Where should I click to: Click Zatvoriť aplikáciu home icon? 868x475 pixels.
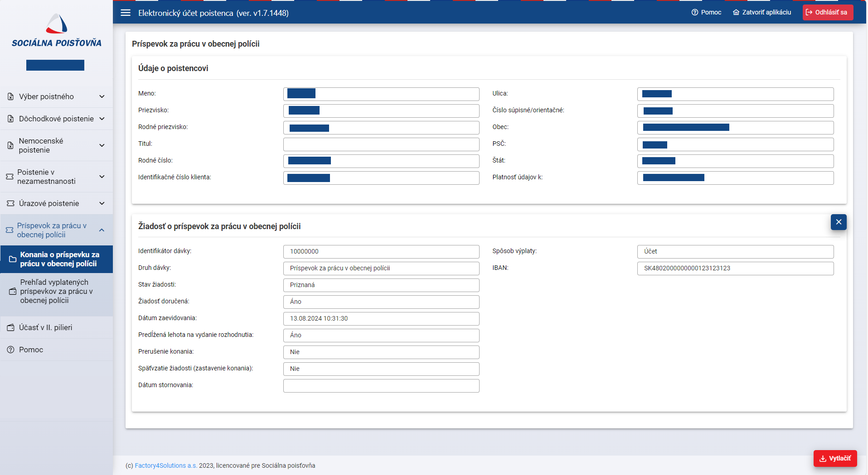736,12
